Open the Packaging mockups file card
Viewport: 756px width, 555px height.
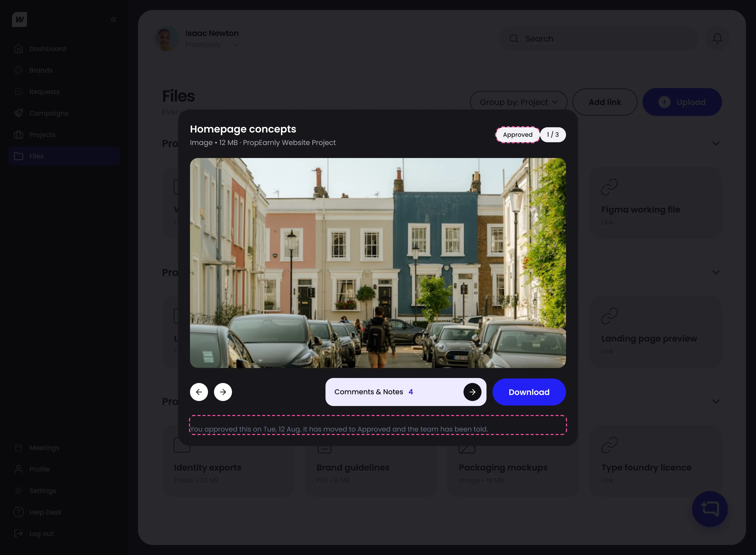[x=513, y=471]
